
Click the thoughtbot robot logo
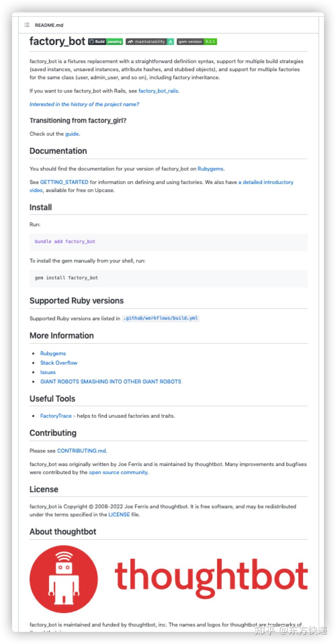coord(64,579)
